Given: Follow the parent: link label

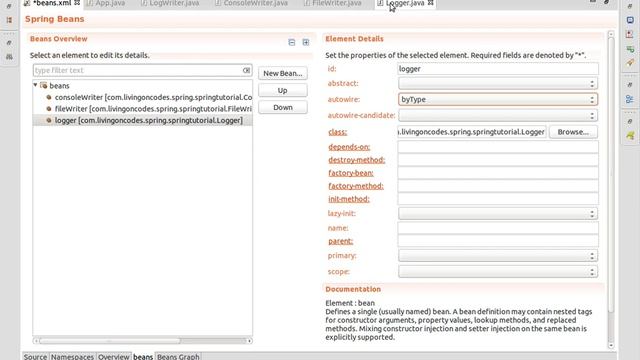Looking at the screenshot, I should coord(340,241).
